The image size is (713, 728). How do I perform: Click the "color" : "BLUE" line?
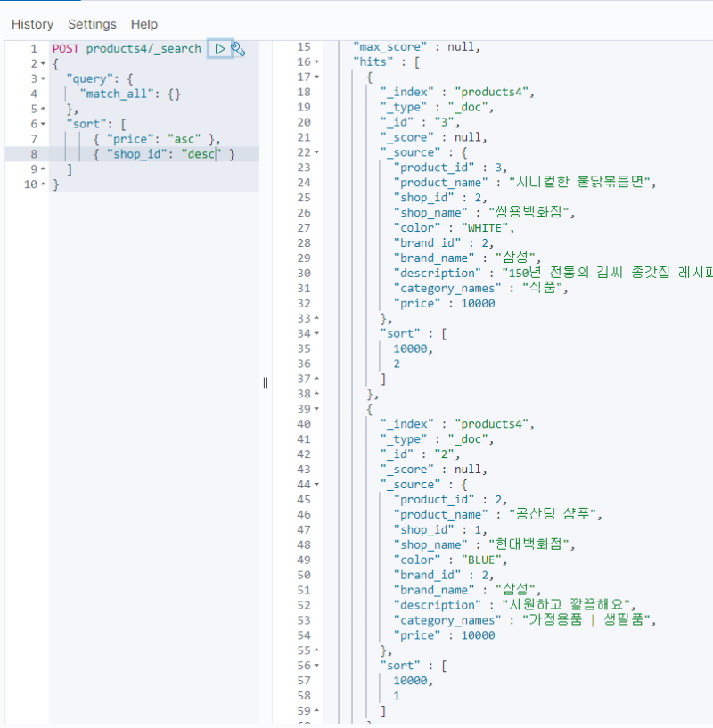pos(451,560)
